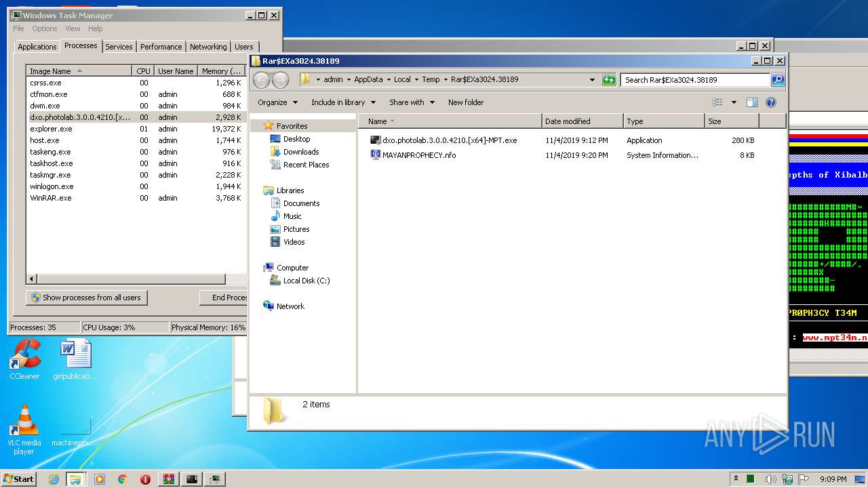Click the horizontal scrollbar in the process list
Viewport: 868px width, 488px height.
point(131,279)
